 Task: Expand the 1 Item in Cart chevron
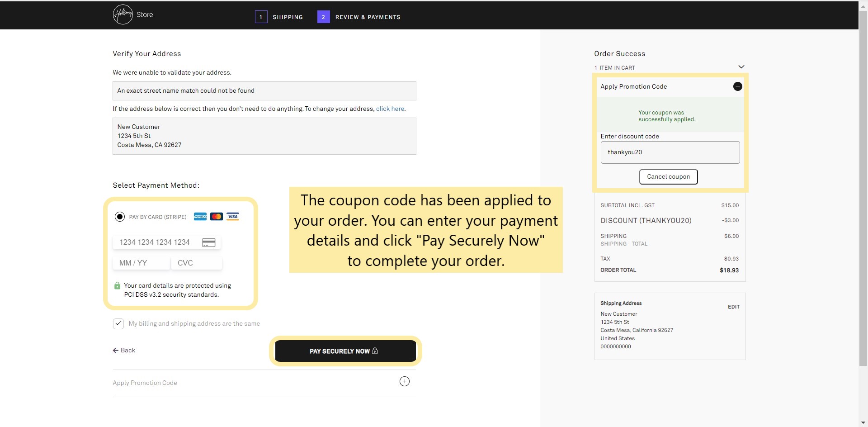[x=741, y=67]
